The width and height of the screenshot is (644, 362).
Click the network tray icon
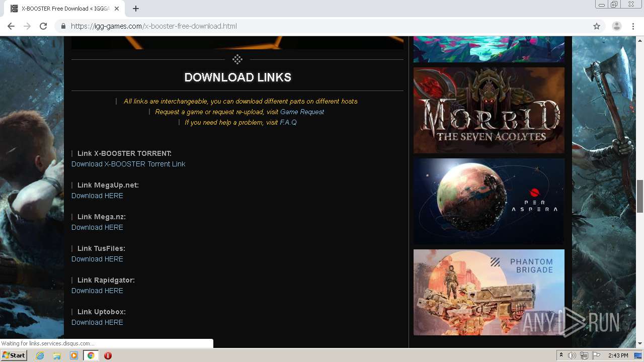584,355
